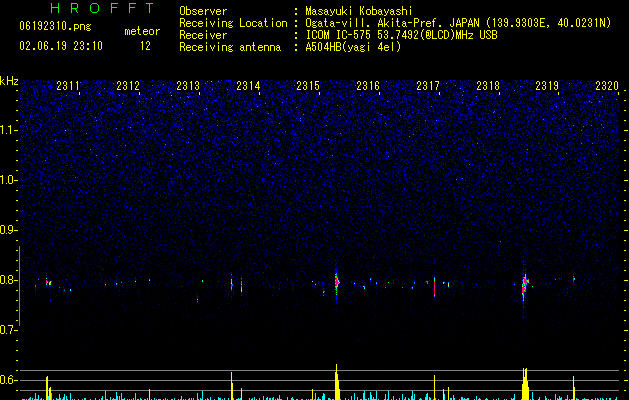Select the file name 06192310.png
This screenshot has height=400, width=629.
tap(55, 27)
